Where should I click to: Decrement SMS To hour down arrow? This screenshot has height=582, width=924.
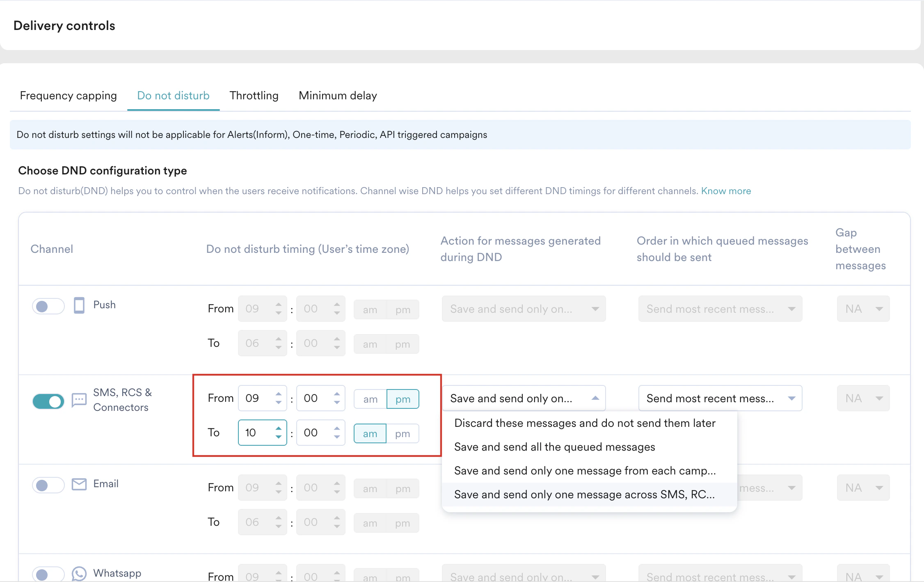279,437
